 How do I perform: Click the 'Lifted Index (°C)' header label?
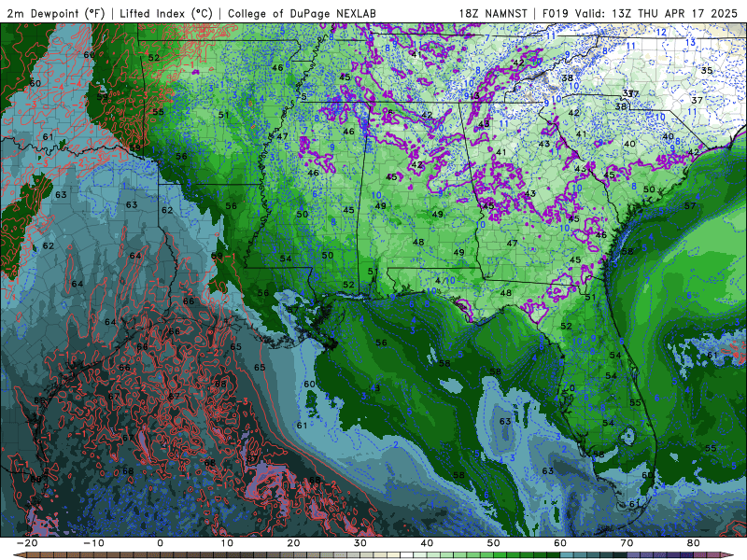click(166, 14)
